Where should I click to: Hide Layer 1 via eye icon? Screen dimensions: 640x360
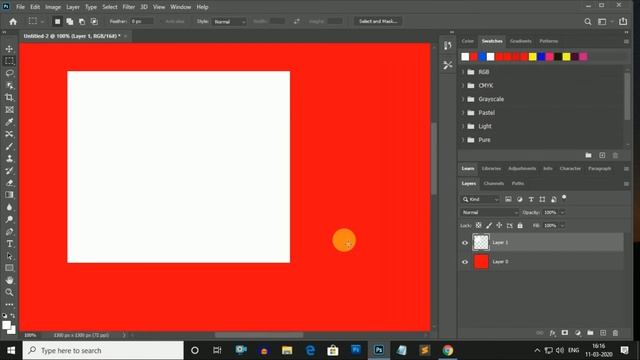(465, 243)
